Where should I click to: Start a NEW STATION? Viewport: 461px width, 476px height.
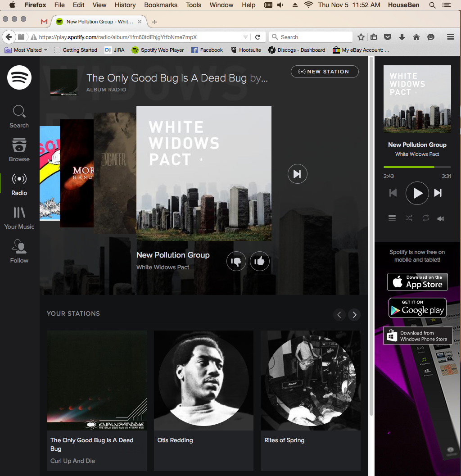[325, 72]
